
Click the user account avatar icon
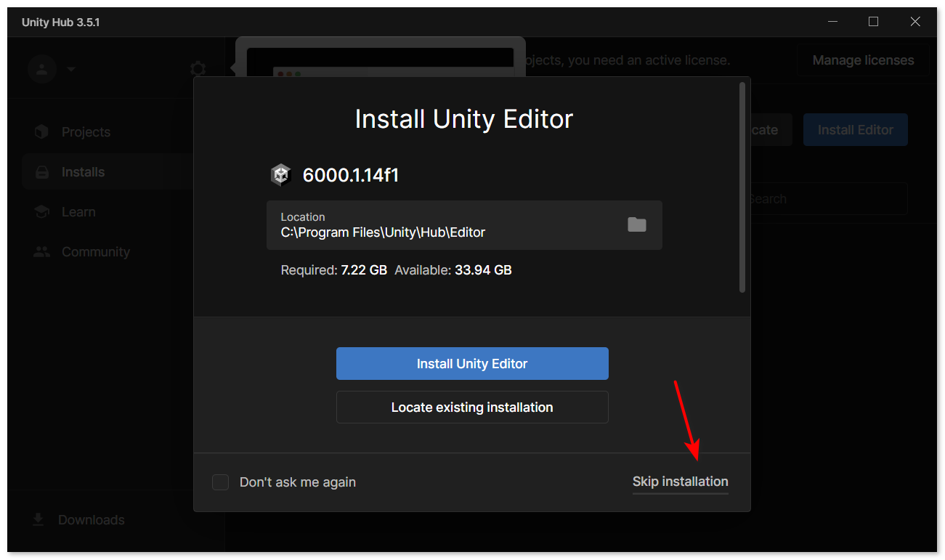click(x=42, y=69)
